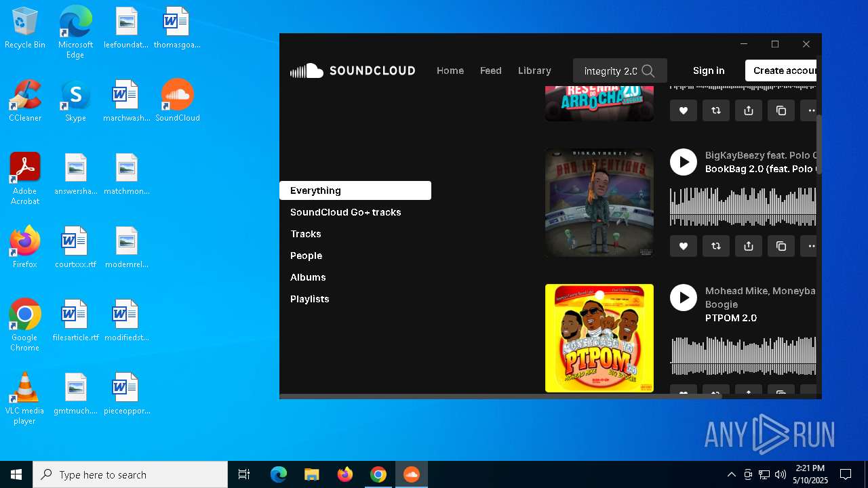868x488 pixels.
Task: Open more options for BookBag 2.0
Action: tap(809, 246)
